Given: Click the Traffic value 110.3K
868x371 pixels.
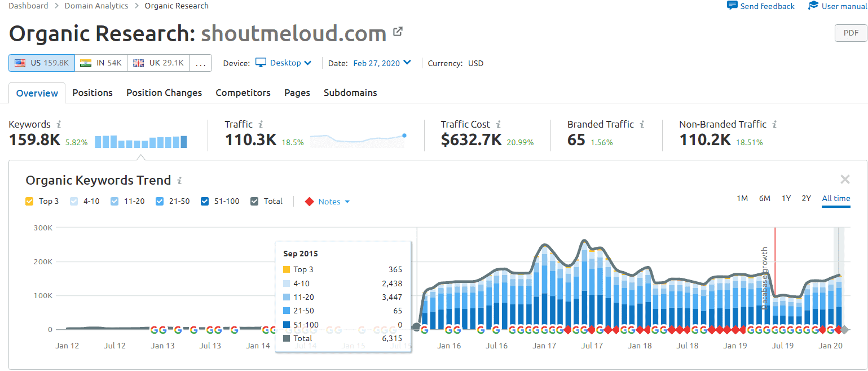Looking at the screenshot, I should tap(250, 139).
